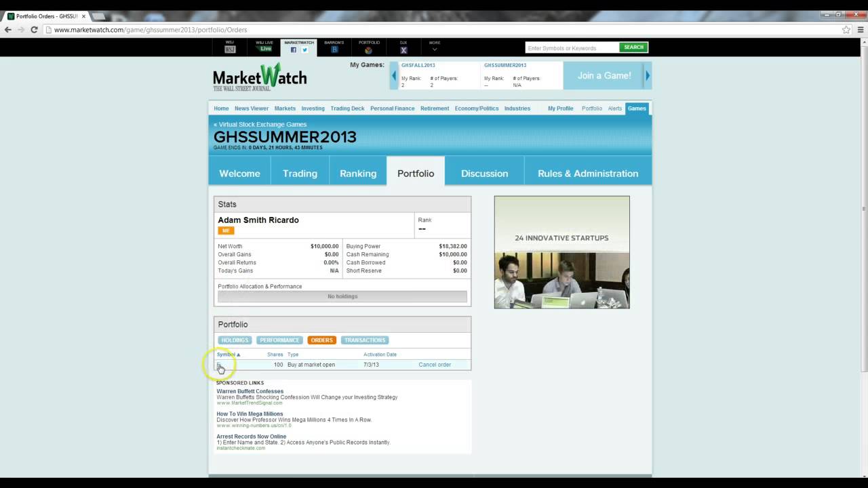Close the Portfolio Orders browser tab
The width and height of the screenshot is (868, 488).
83,16
